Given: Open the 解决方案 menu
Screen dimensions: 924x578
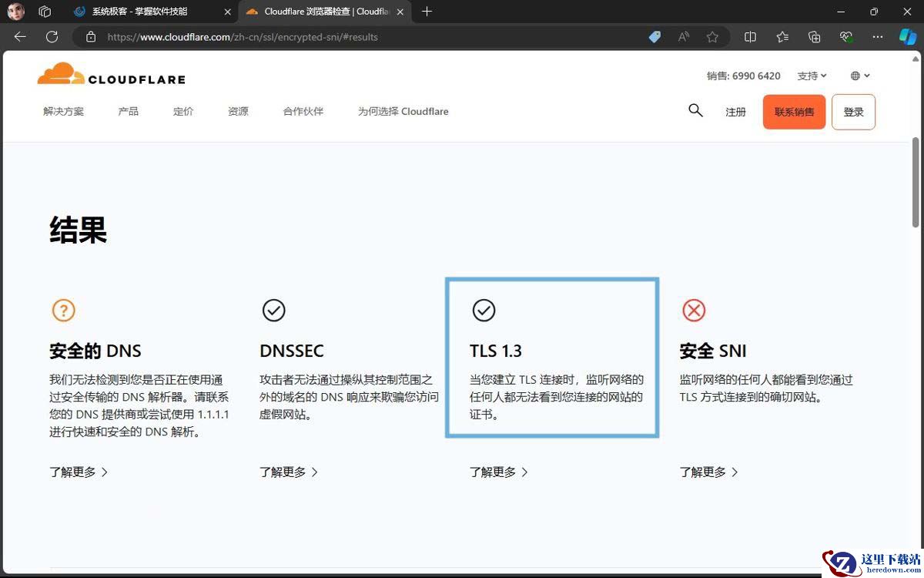Looking at the screenshot, I should [x=63, y=111].
